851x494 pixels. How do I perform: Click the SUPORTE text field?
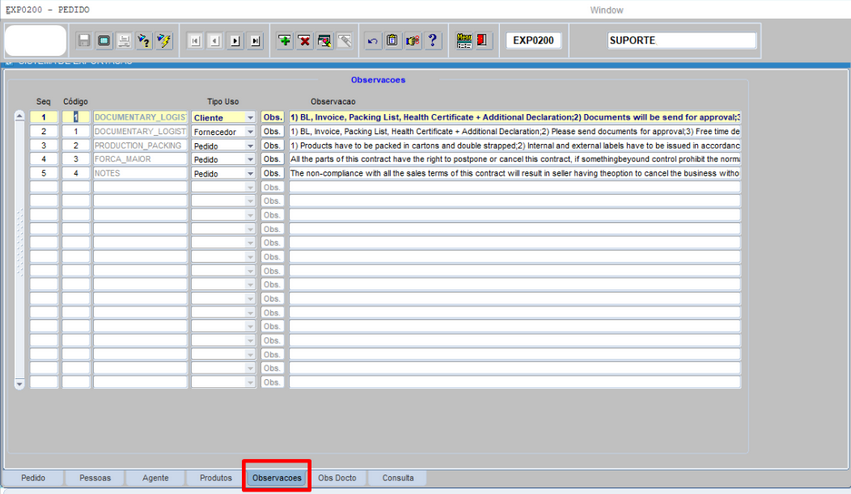[x=682, y=41]
